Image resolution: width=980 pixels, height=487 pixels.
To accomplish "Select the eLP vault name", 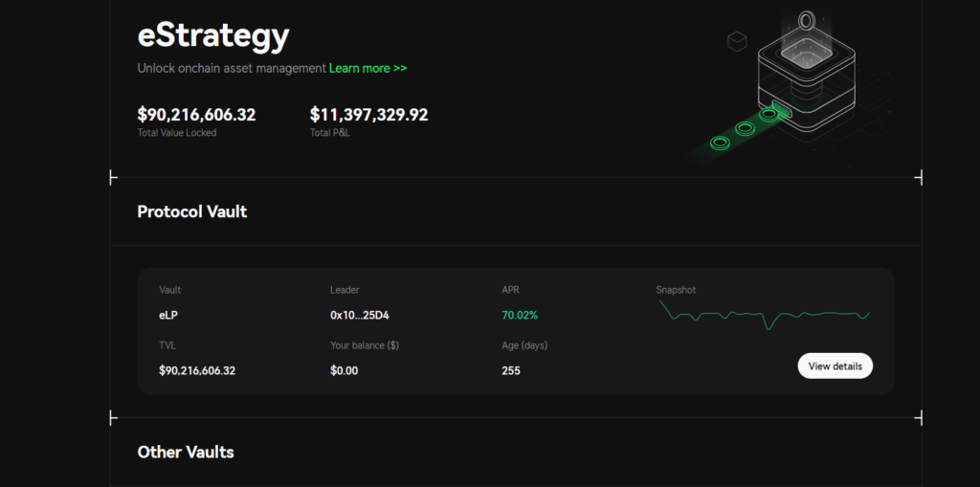I will (168, 315).
